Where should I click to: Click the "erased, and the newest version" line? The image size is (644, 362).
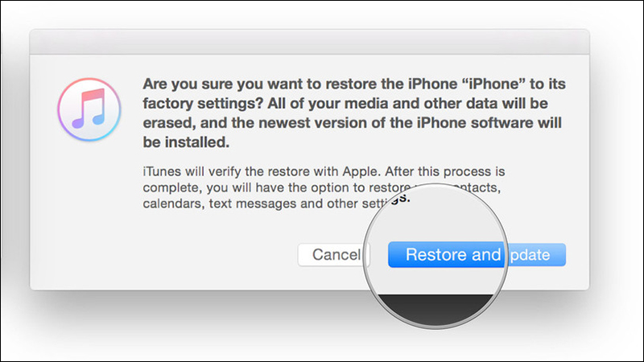(x=352, y=123)
